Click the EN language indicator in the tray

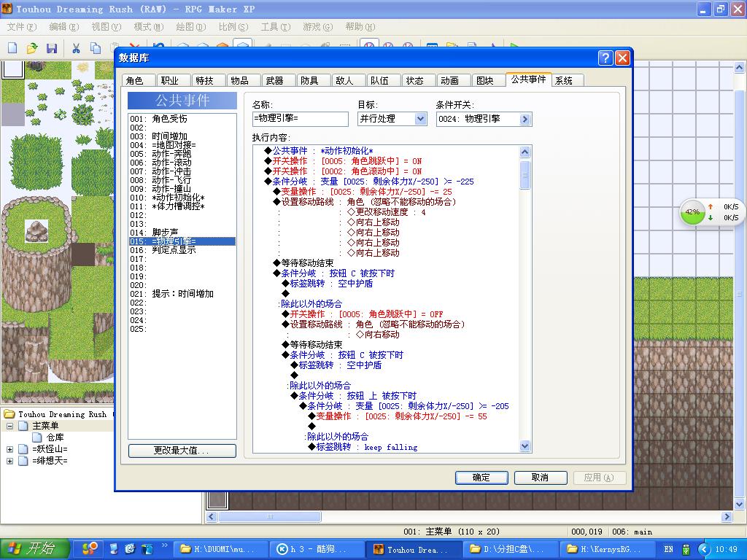click(x=668, y=549)
